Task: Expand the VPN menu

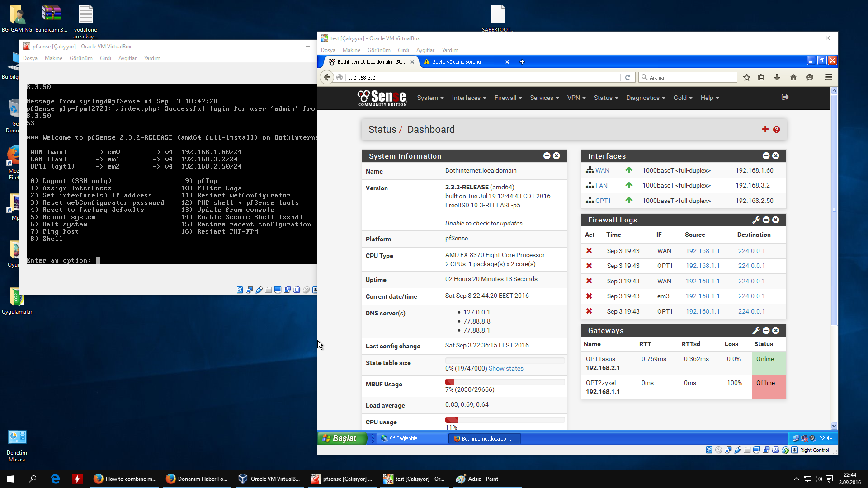Action: coord(576,98)
